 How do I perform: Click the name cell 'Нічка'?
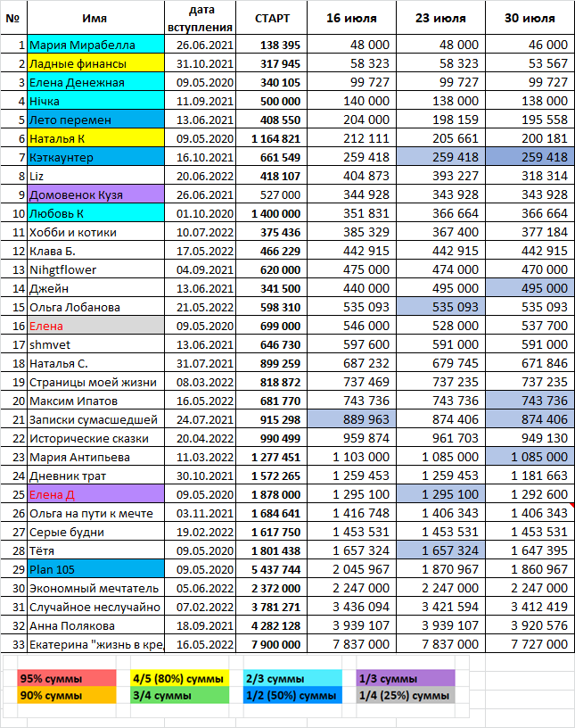(x=95, y=101)
